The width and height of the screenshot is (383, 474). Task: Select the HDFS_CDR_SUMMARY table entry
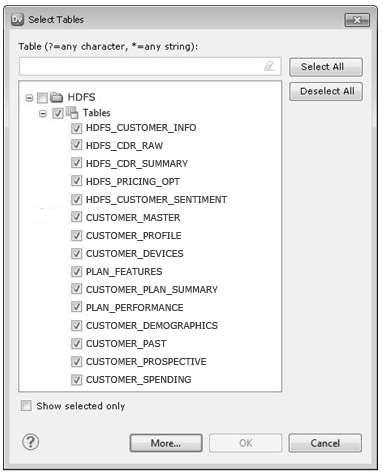point(137,164)
